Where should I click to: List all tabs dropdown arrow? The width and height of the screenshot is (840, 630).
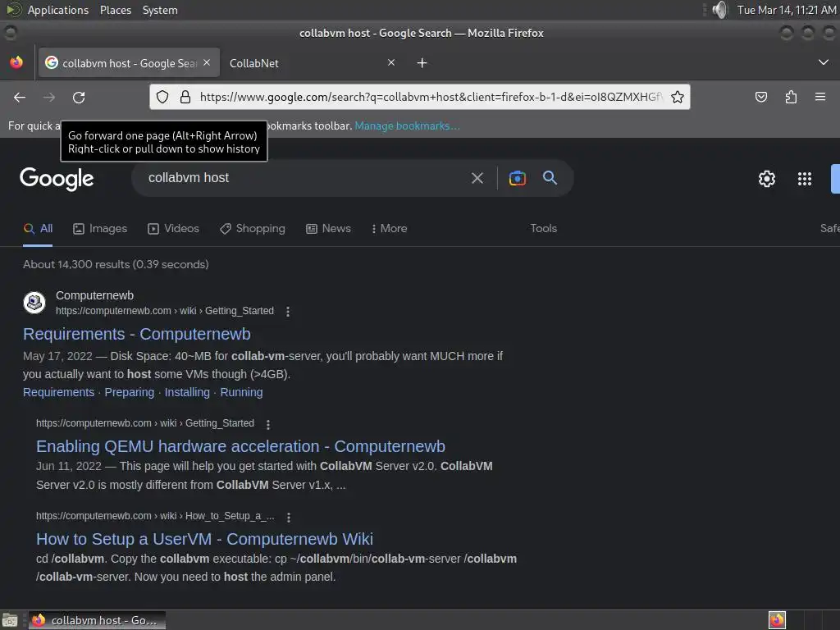[824, 62]
